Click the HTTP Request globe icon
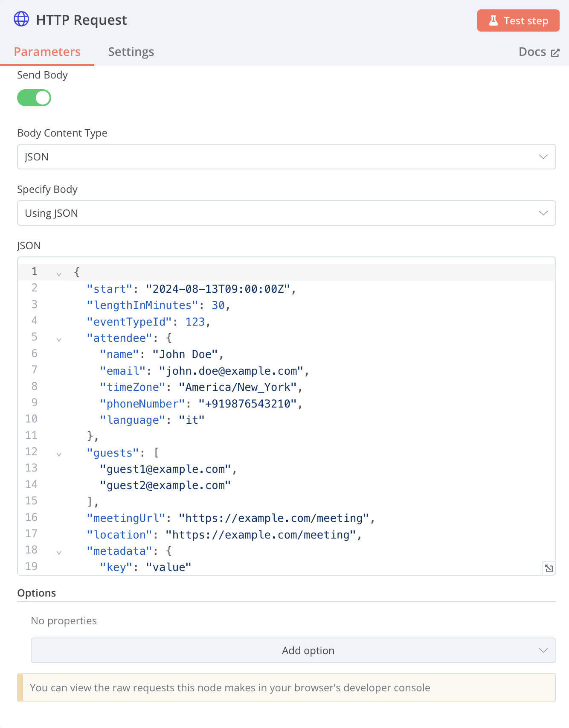Image resolution: width=569 pixels, height=728 pixels. [x=21, y=19]
